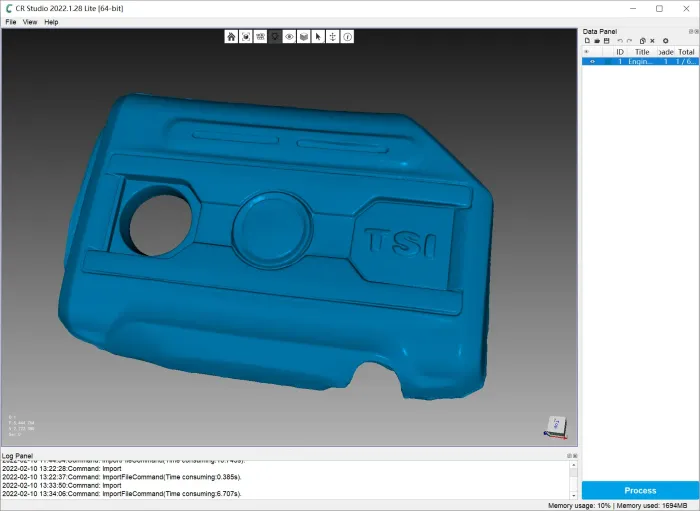This screenshot has width=700, height=511.
Task: Click the texture display icon in viewport toolbar
Action: coord(260,37)
